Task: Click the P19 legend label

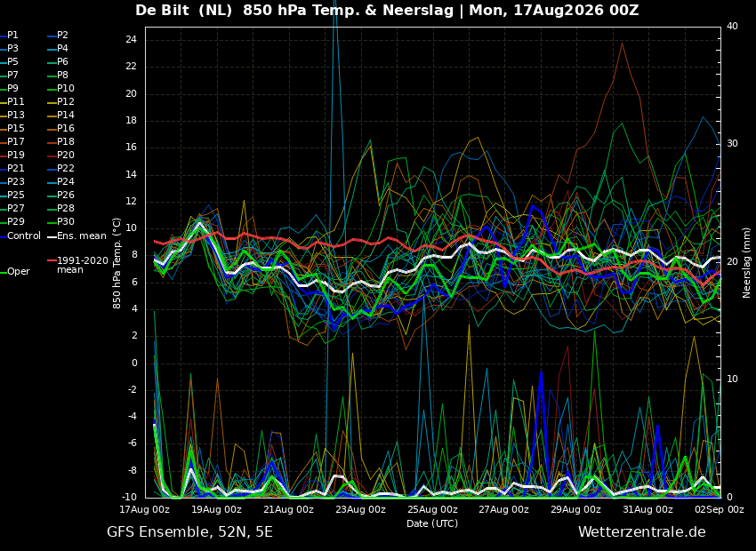Action: pyautogui.click(x=15, y=156)
